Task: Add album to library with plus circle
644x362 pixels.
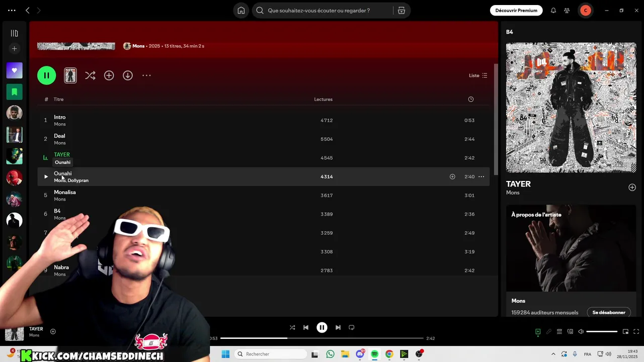Action: coord(109,75)
